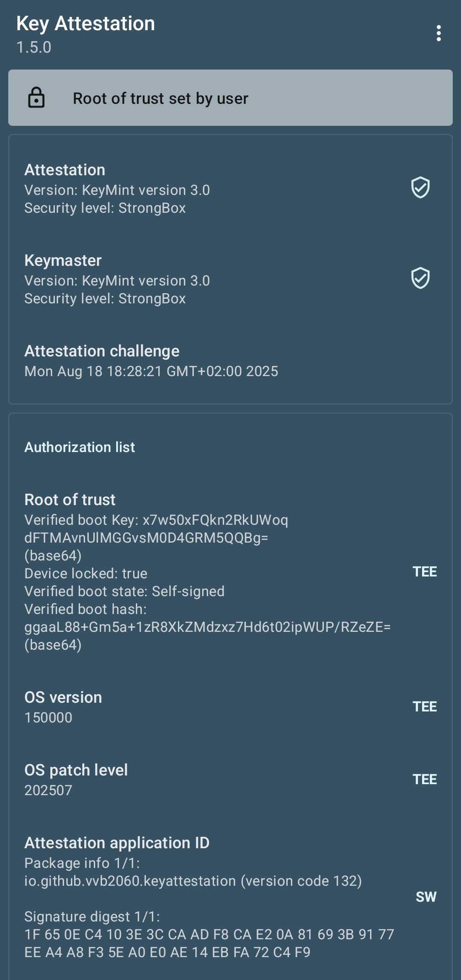Select the Attestation application ID heading
Screen dimensions: 461x980
click(x=117, y=843)
